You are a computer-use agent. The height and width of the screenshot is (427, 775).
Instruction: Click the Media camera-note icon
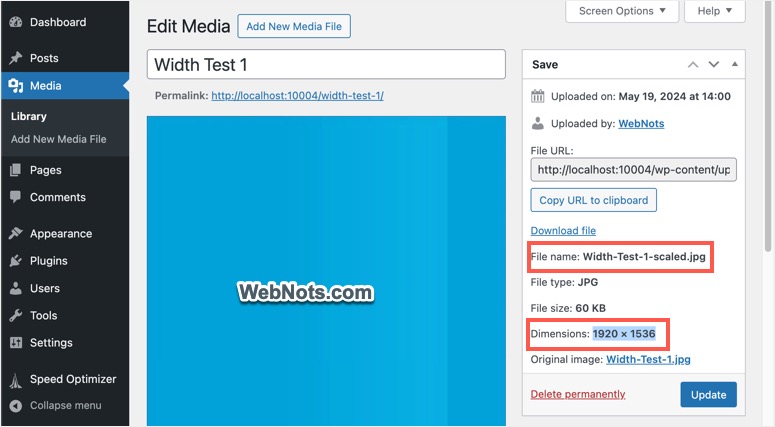[16, 85]
